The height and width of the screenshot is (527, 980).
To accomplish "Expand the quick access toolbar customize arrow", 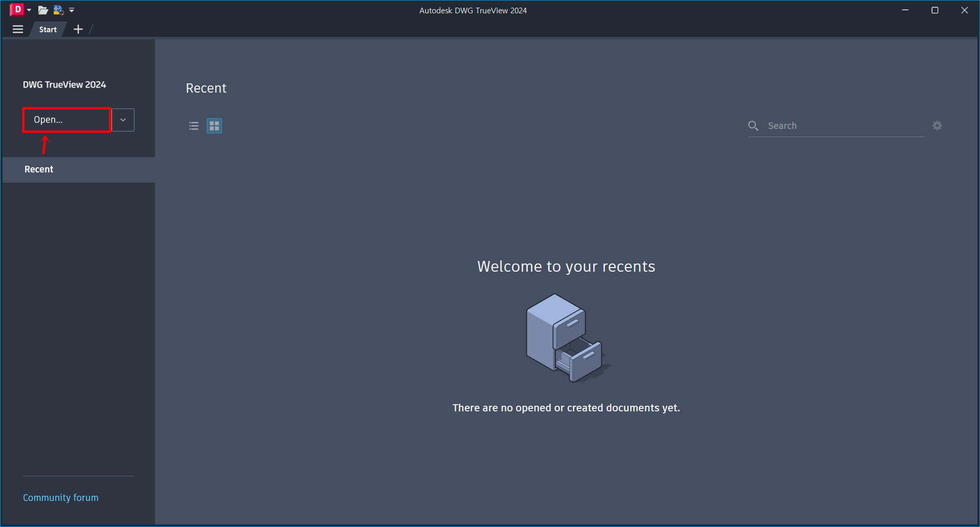I will [x=72, y=10].
